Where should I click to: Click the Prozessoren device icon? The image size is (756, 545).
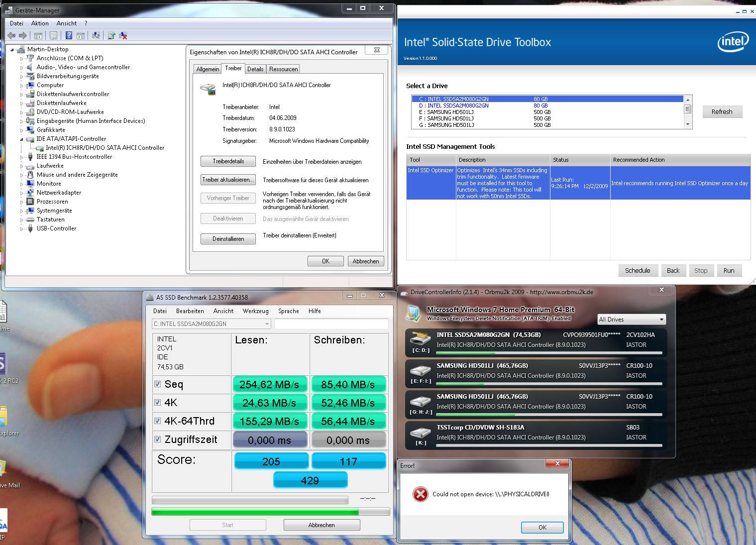[30, 202]
